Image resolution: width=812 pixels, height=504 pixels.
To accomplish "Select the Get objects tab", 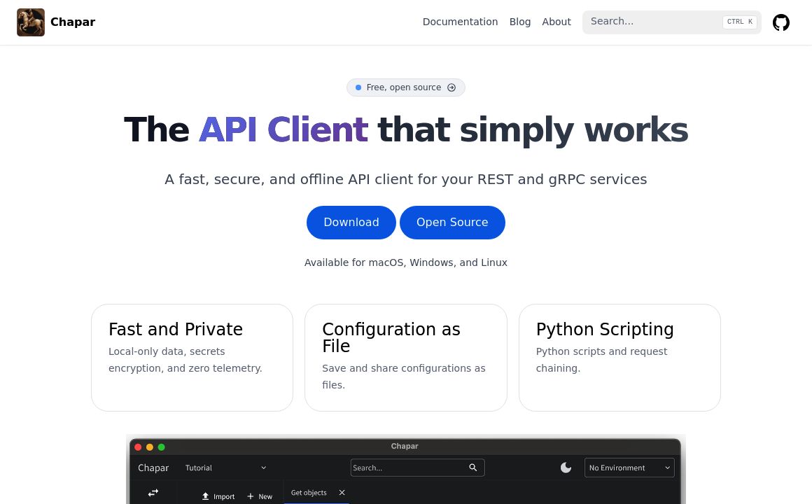I will click(309, 493).
